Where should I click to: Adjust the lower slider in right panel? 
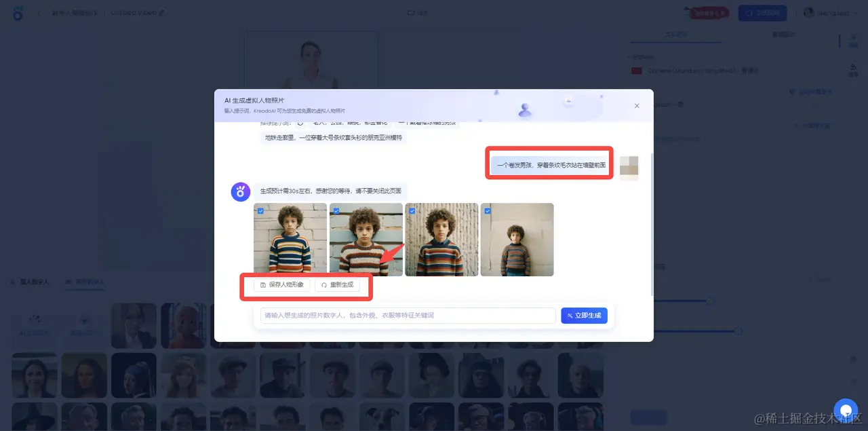pos(738,331)
